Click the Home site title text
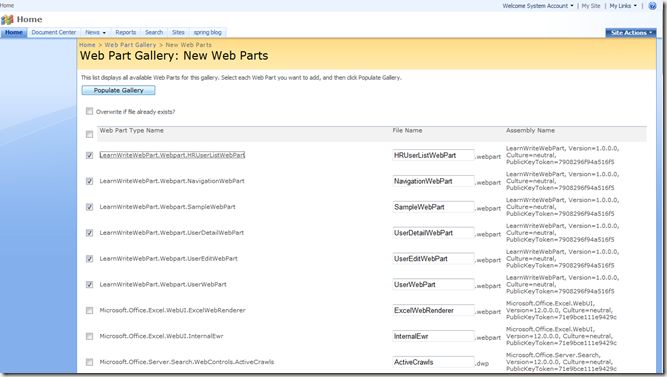The height and width of the screenshot is (377, 667). [x=29, y=20]
